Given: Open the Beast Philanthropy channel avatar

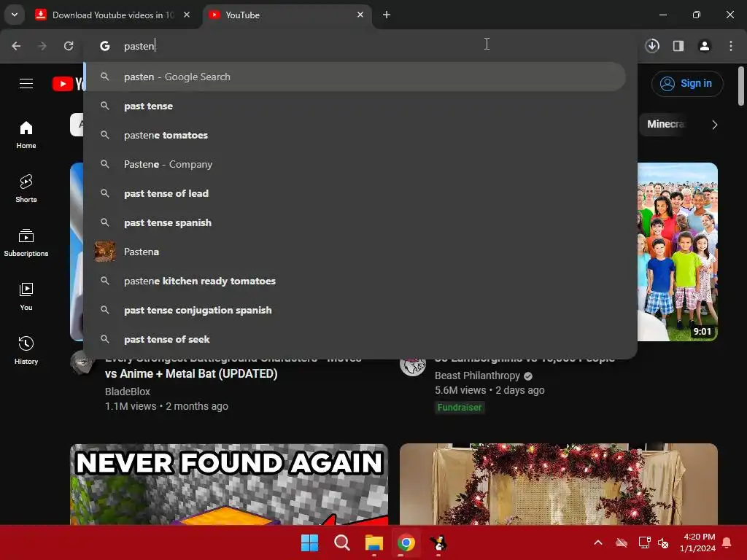Looking at the screenshot, I should (x=413, y=365).
